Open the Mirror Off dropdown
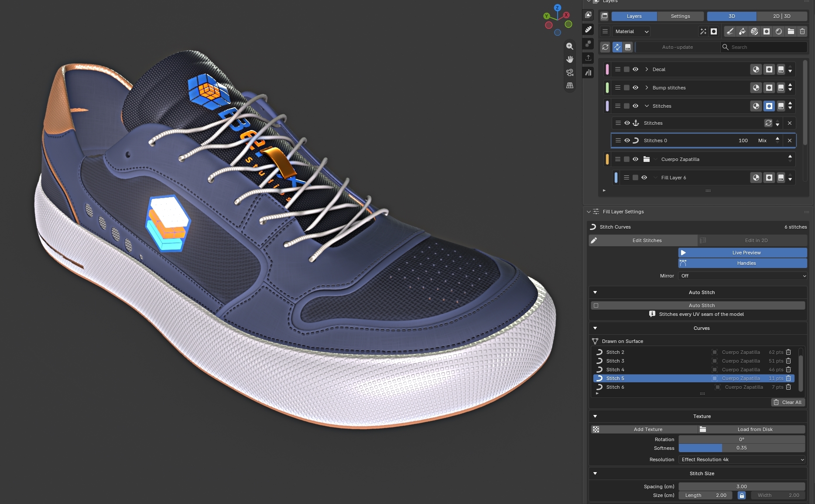Screen dimensions: 815x504 (x=743, y=276)
